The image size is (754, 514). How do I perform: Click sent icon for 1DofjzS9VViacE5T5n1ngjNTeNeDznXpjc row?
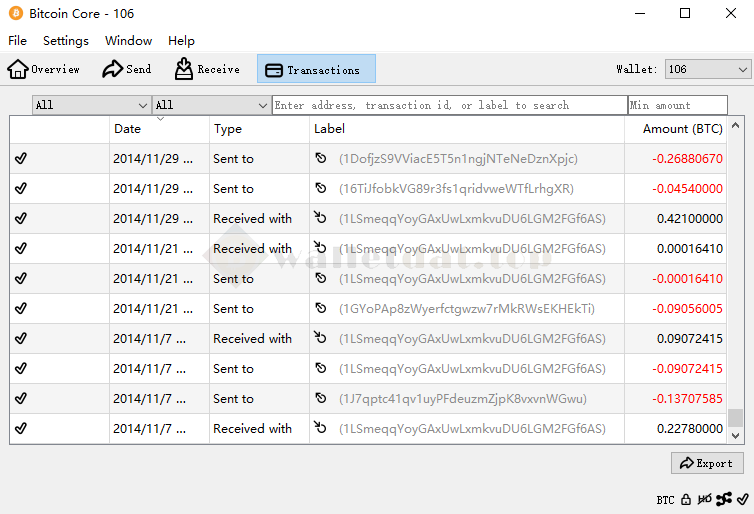point(321,159)
